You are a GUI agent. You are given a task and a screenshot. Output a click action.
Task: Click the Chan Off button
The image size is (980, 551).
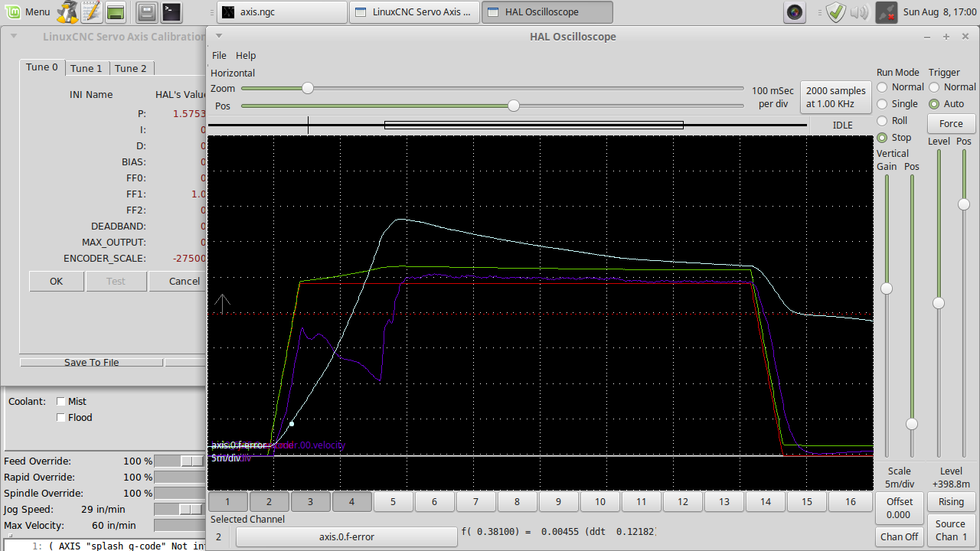coord(899,536)
